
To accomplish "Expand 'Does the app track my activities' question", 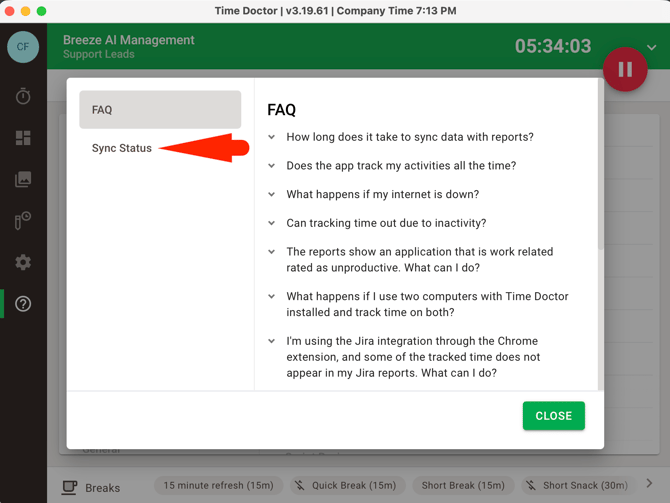I will (392, 165).
